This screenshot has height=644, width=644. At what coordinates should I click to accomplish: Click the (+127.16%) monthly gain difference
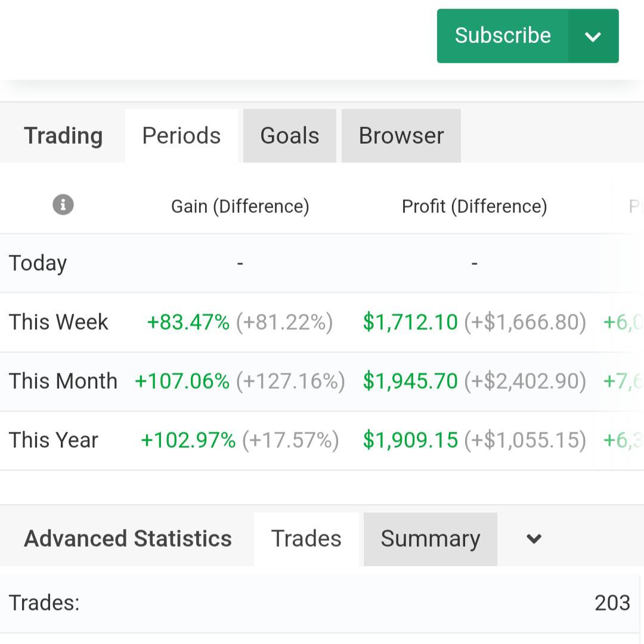(290, 381)
